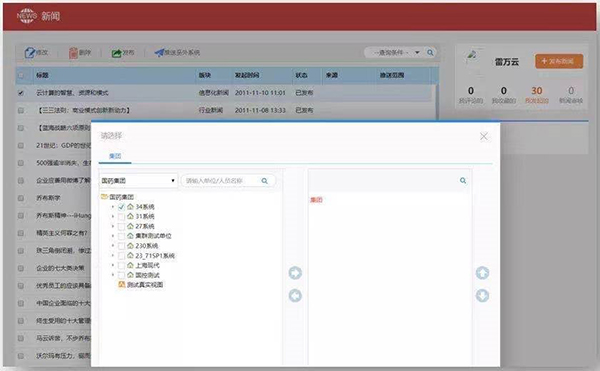This screenshot has height=371, width=600.
Task: Click the 上海现代 house icon
Action: pyautogui.click(x=130, y=265)
